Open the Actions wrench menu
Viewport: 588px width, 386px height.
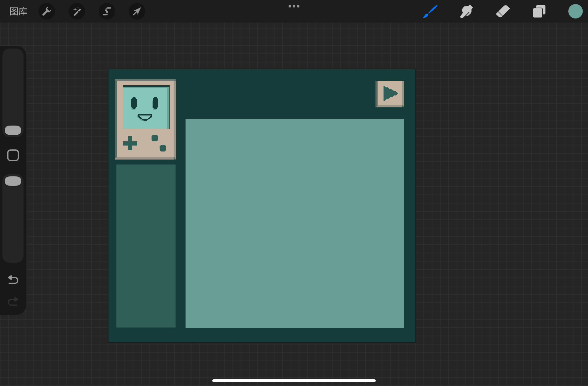[47, 11]
